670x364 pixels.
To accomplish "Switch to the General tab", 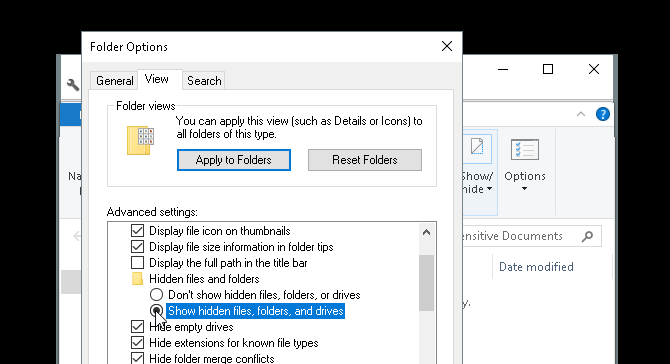I will coord(115,81).
